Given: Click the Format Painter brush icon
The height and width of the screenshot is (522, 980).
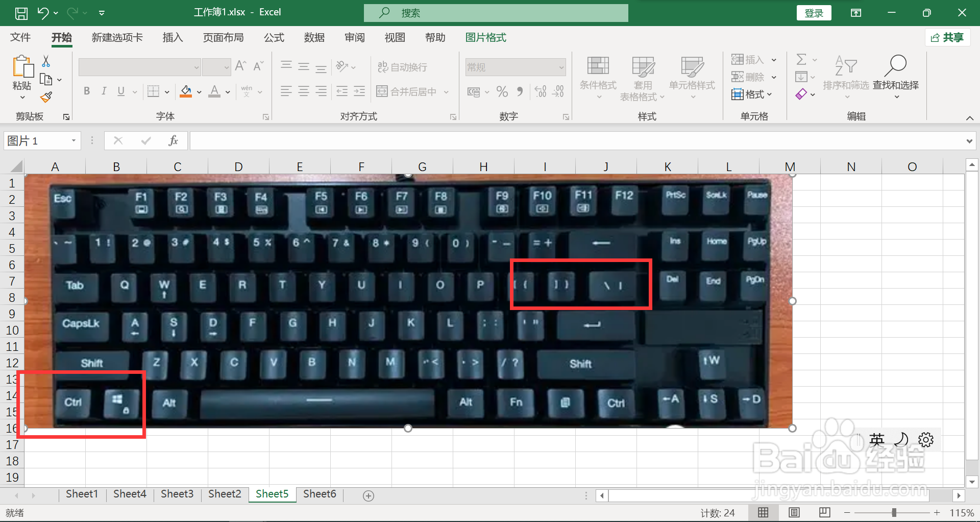Looking at the screenshot, I should coord(46,97).
